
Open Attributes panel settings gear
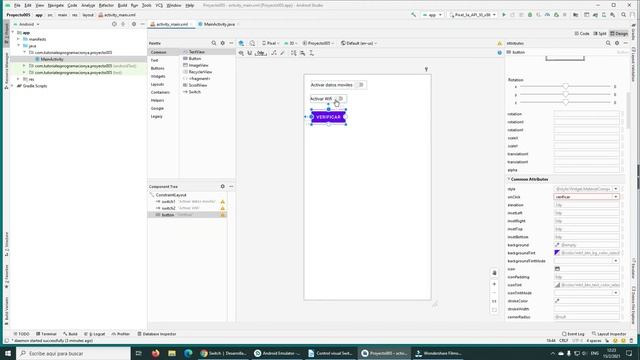click(x=617, y=43)
